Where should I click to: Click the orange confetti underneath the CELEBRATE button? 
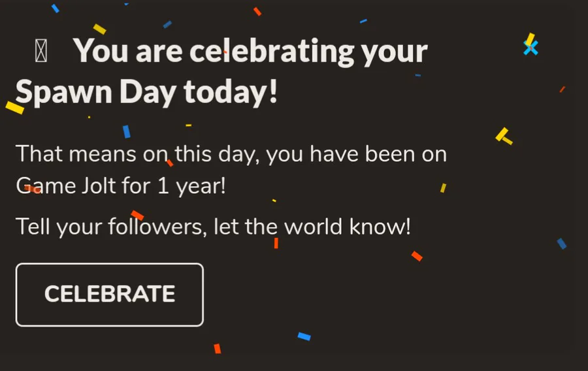point(218,349)
